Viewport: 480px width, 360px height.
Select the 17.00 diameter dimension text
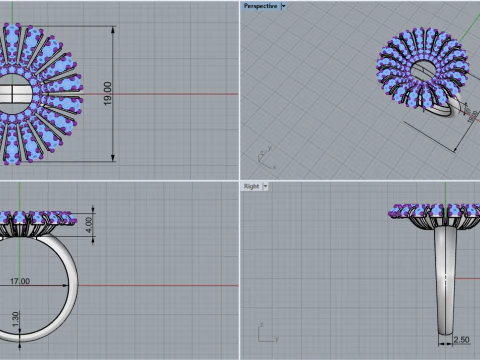pos(20,281)
